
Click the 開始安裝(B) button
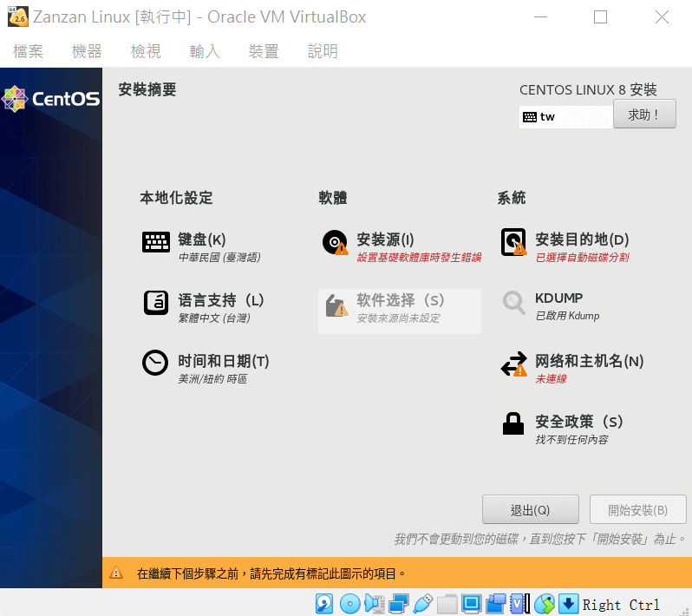(x=637, y=509)
